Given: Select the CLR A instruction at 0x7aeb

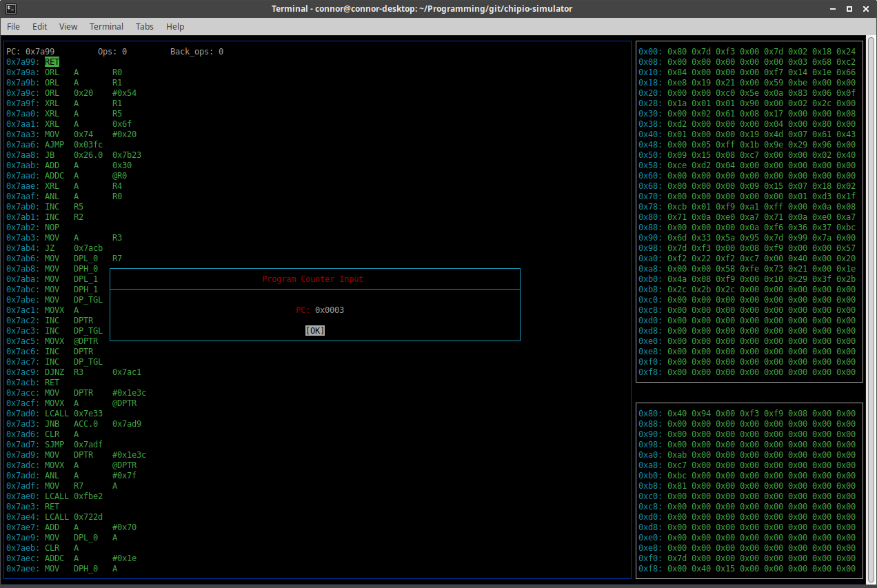Looking at the screenshot, I should tap(43, 548).
